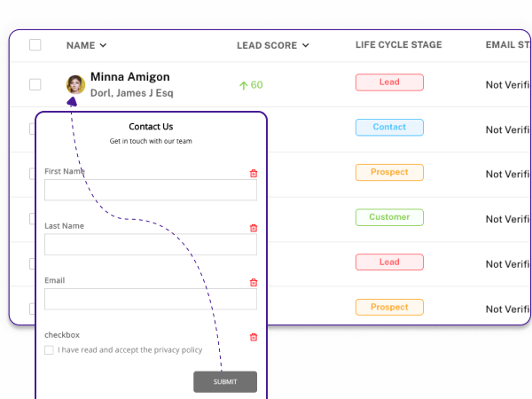This screenshot has width=532, height=399.
Task: Tick the select-all checkbox in table header
Action: 35,45
